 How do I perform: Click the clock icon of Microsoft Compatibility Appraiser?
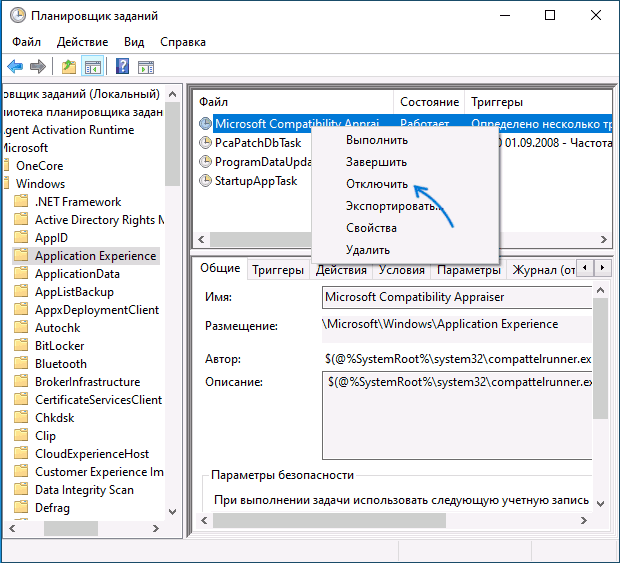pyautogui.click(x=205, y=124)
